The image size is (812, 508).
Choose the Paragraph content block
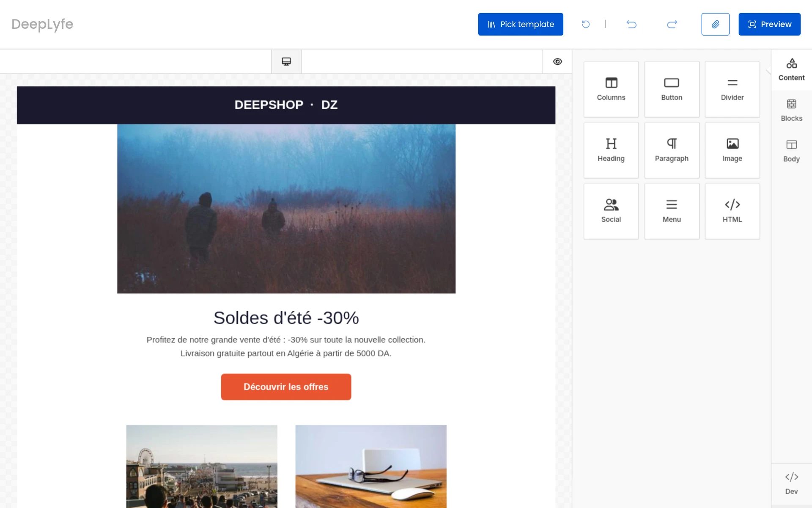(672, 150)
